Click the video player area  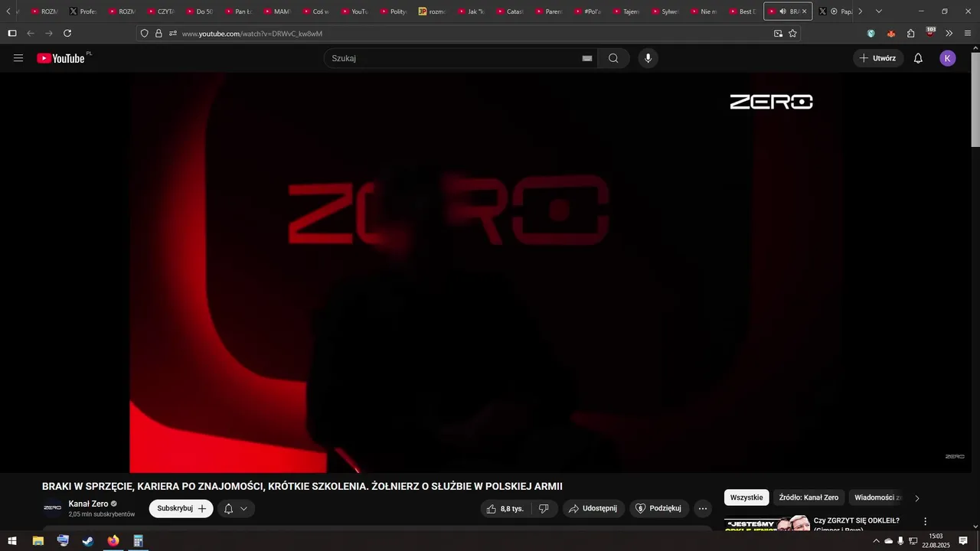click(485, 272)
